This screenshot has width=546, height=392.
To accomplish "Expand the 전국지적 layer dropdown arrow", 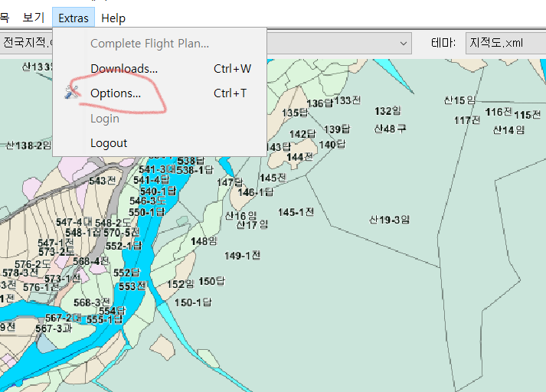I will click(404, 43).
